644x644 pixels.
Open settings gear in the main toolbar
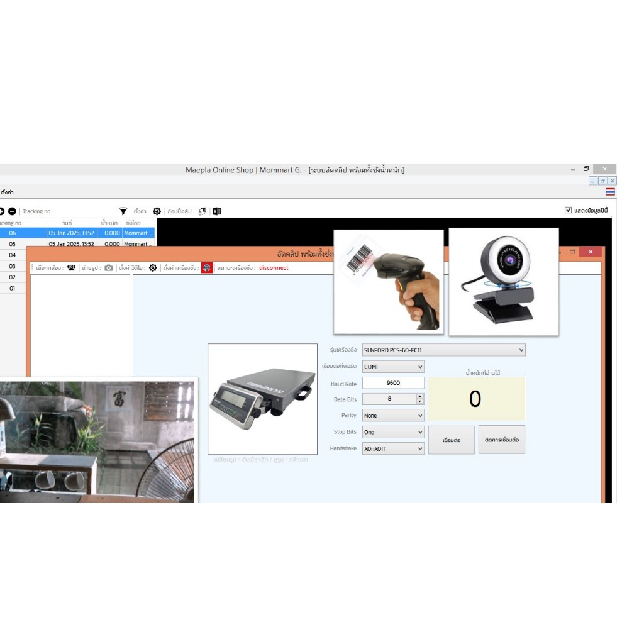pyautogui.click(x=157, y=211)
